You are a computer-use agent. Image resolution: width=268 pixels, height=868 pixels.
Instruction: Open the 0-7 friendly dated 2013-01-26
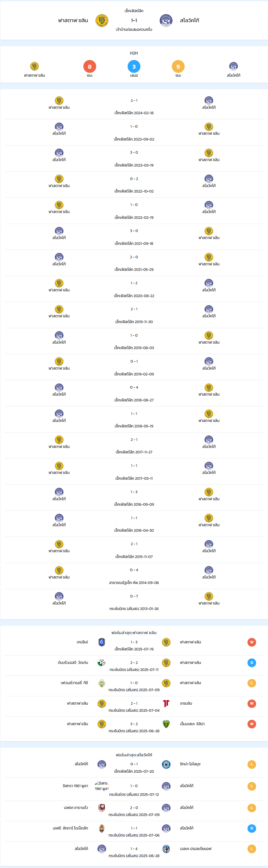[x=134, y=602]
